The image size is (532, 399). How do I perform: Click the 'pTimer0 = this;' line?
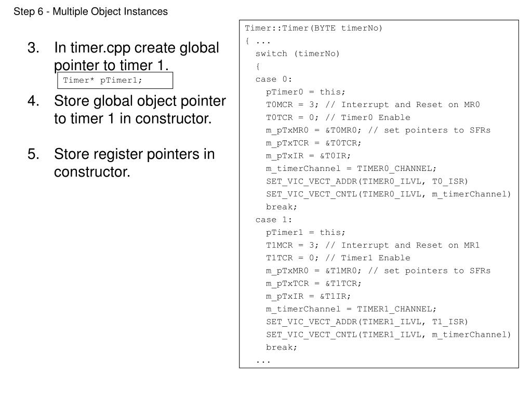[x=305, y=92]
